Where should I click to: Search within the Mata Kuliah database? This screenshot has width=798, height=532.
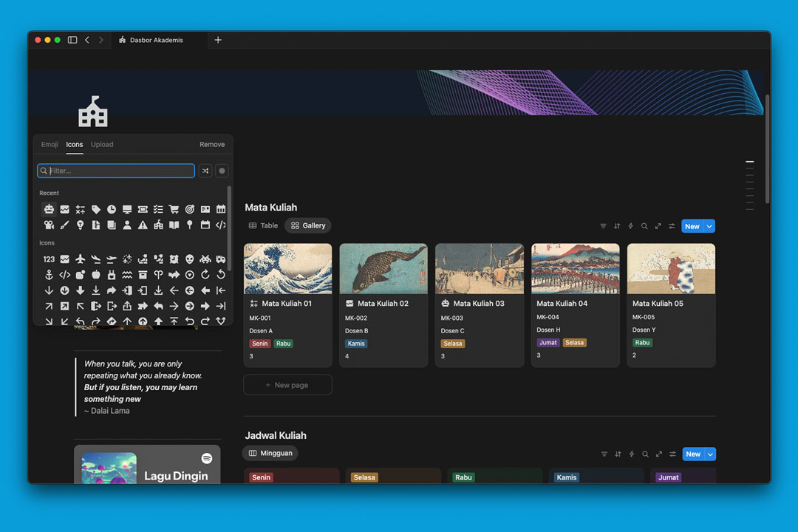click(x=644, y=226)
